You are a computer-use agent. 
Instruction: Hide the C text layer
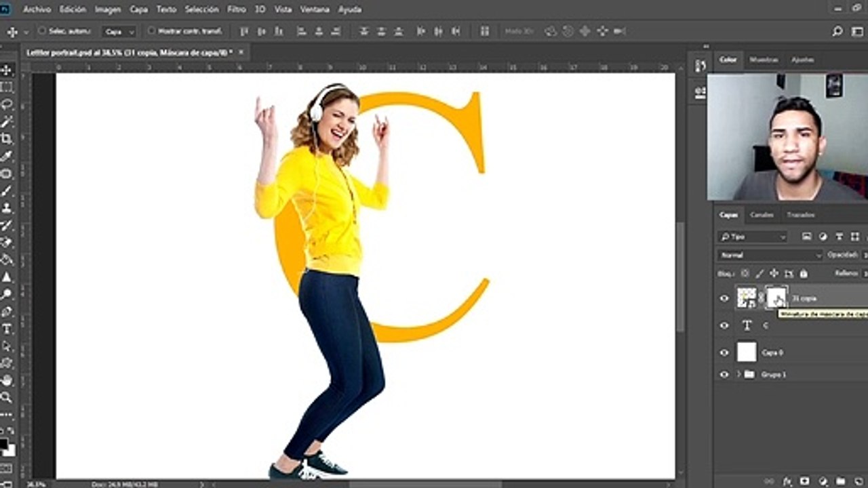pyautogui.click(x=724, y=325)
